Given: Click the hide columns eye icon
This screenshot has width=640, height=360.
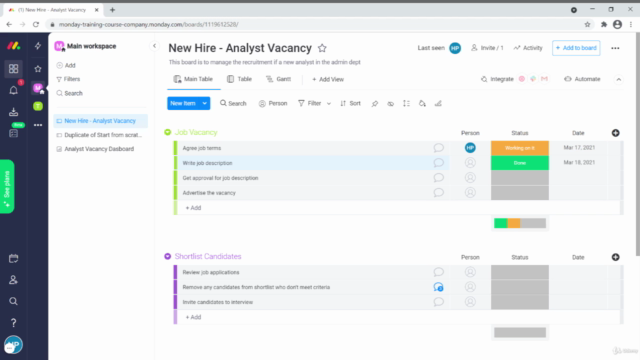Looking at the screenshot, I should click(x=391, y=104).
